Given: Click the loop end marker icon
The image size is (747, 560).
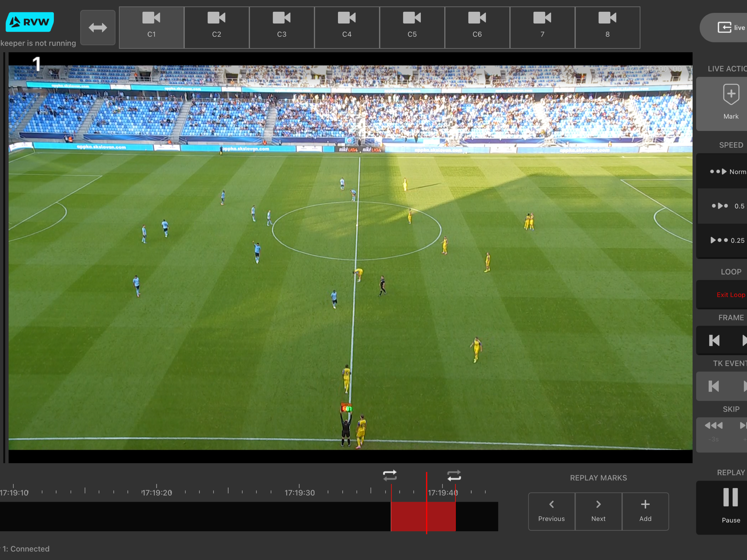Looking at the screenshot, I should [x=454, y=475].
